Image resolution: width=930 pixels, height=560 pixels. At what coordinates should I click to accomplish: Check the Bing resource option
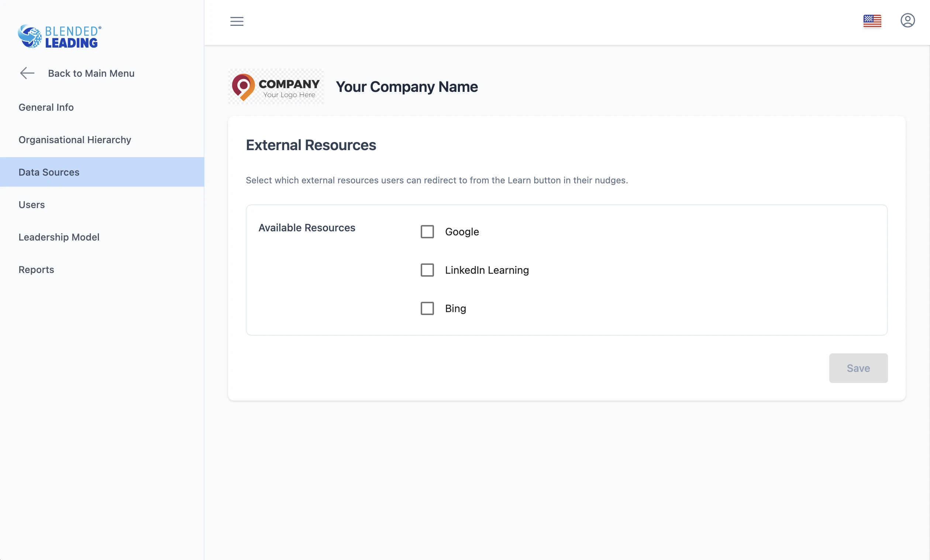tap(427, 308)
